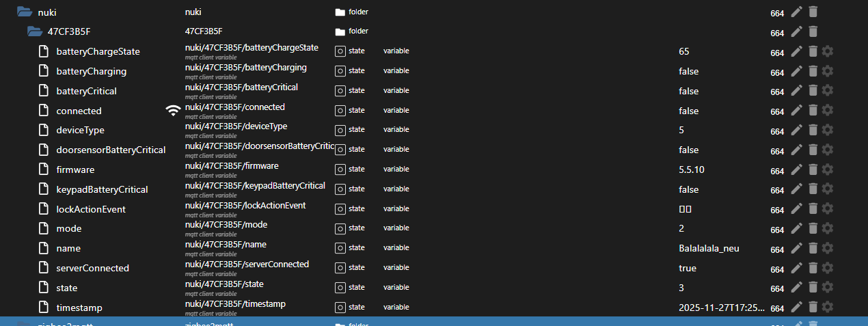
Task: Click the deviceType value 5
Action: pyautogui.click(x=681, y=130)
